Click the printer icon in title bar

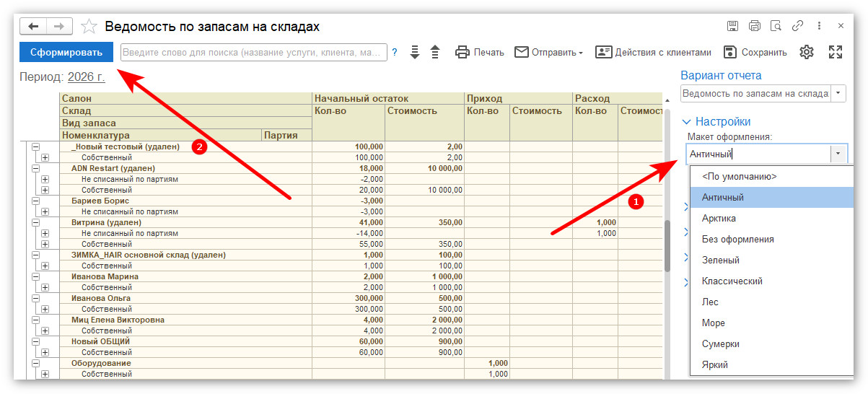point(755,26)
